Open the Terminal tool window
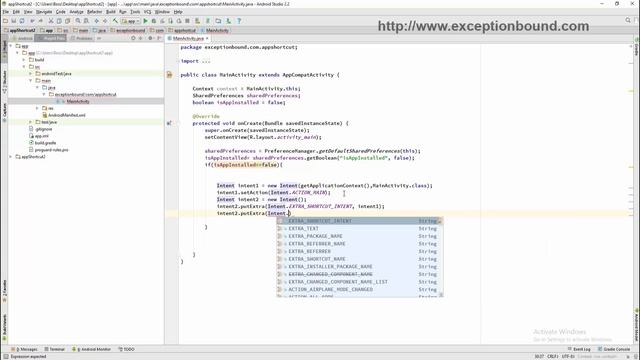The width and height of the screenshot is (640, 360). click(x=54, y=349)
